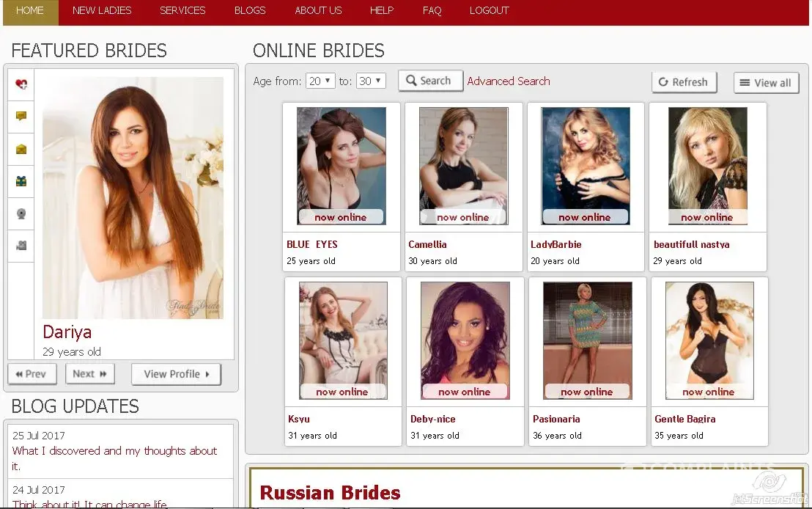Click the '29 years old' text under Dariya

click(x=72, y=351)
